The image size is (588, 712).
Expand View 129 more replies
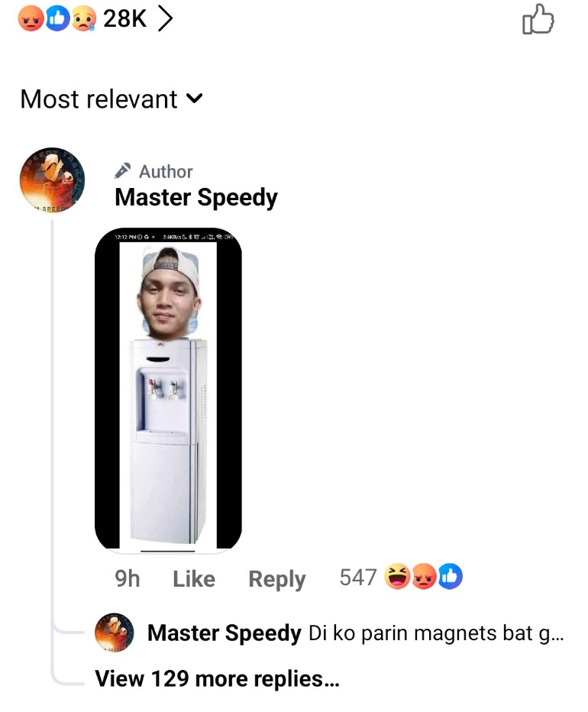pyautogui.click(x=217, y=678)
